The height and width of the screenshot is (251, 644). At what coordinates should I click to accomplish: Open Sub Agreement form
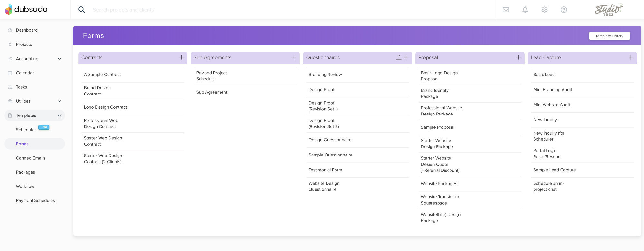pos(212,92)
